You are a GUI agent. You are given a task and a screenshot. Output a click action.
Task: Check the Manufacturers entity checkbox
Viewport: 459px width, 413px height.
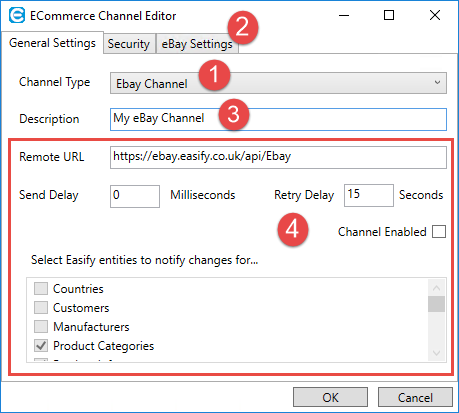41,327
